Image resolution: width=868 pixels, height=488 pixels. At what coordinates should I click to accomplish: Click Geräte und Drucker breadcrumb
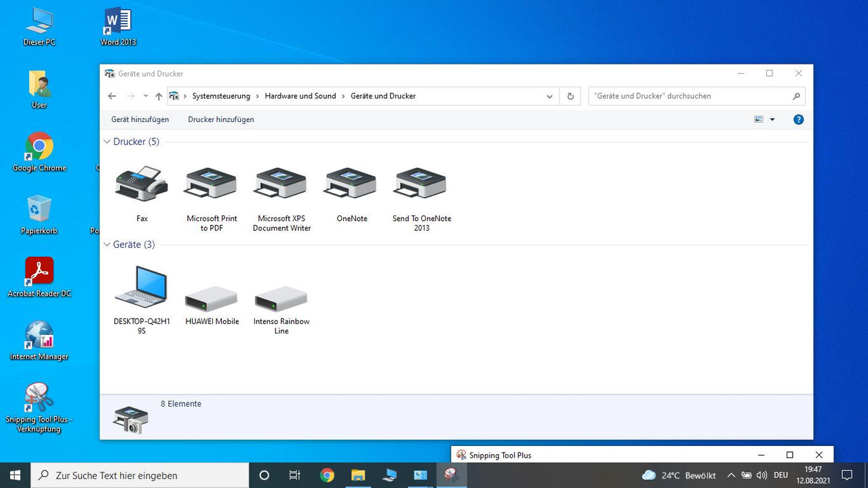(383, 96)
